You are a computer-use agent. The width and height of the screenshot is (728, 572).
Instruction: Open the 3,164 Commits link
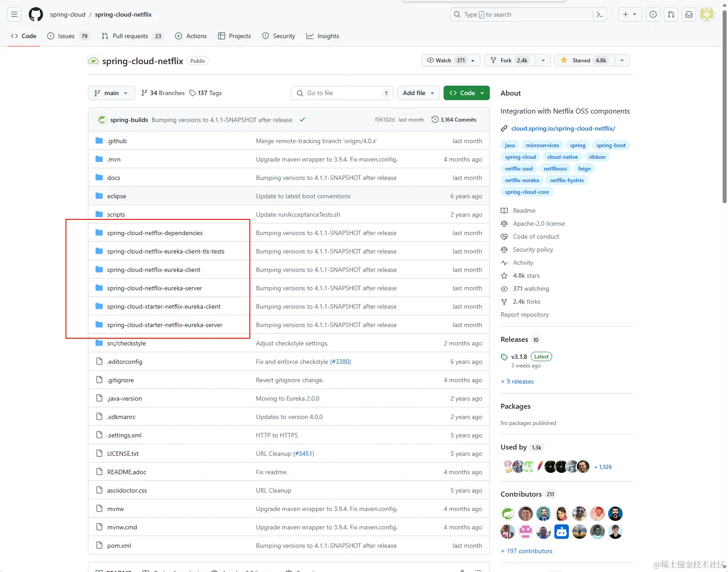click(454, 120)
